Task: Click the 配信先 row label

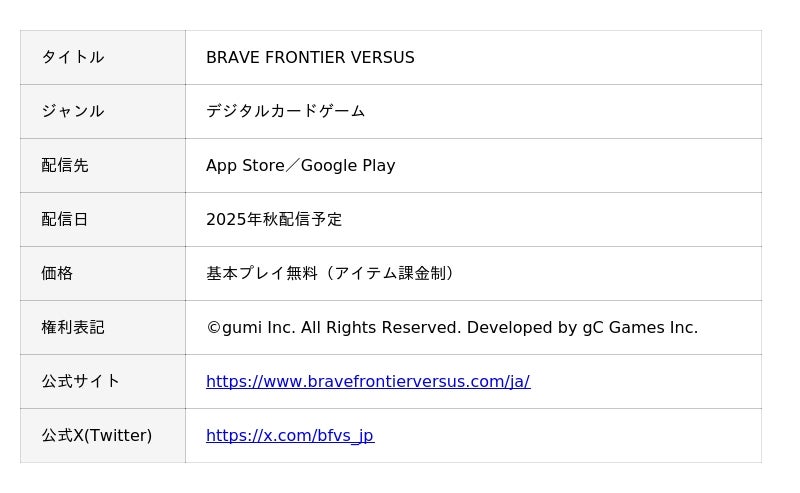Action: pyautogui.click(x=64, y=165)
